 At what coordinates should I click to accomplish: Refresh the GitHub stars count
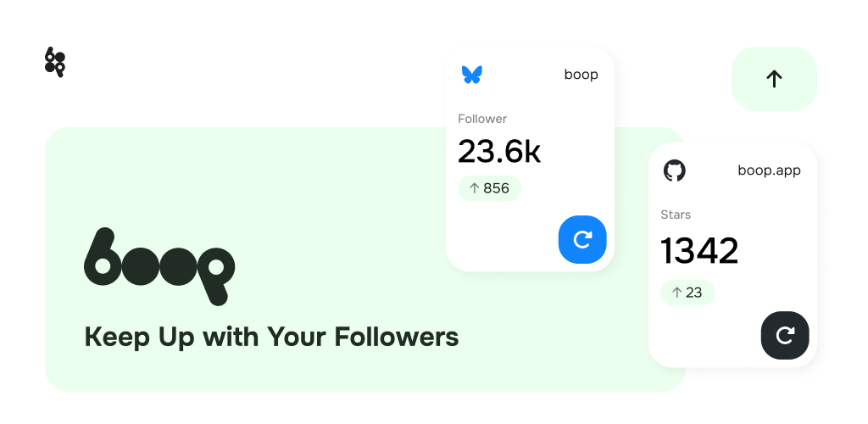[785, 336]
